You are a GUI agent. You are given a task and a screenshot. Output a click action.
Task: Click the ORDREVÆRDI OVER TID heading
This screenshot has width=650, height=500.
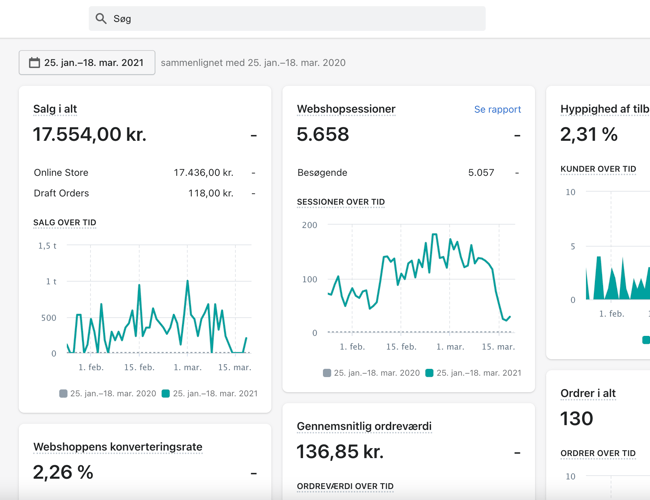[x=345, y=486]
